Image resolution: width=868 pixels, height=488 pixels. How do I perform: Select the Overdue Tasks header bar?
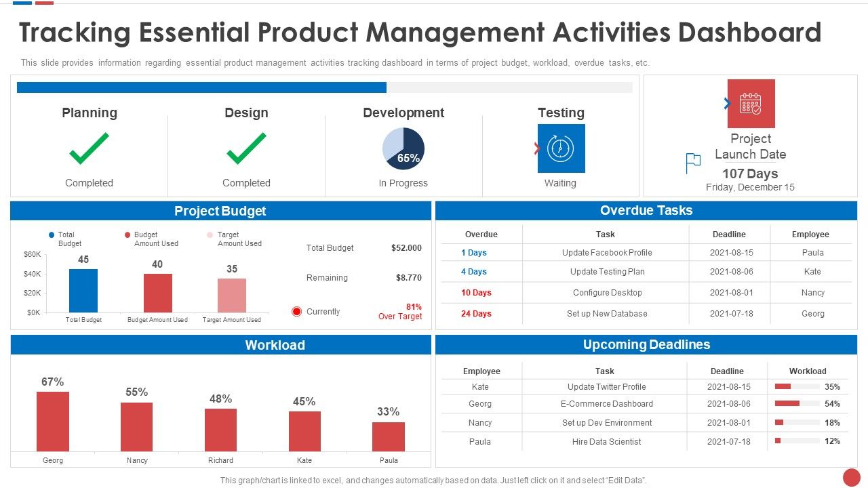click(x=647, y=211)
